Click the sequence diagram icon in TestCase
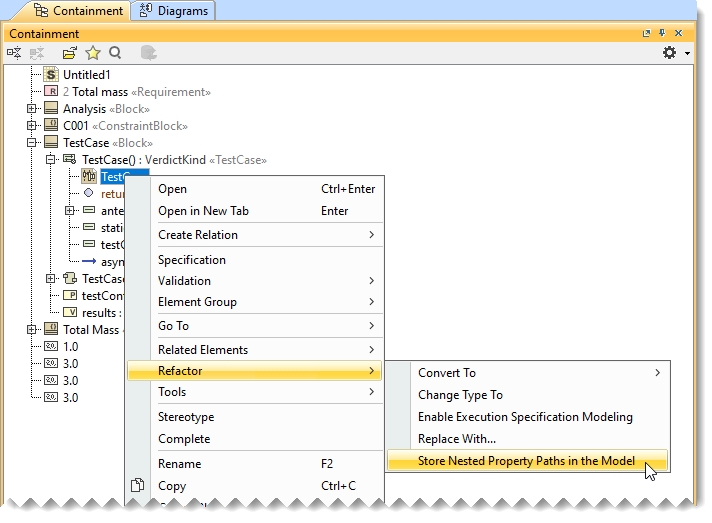This screenshot has height=523, width=712. coord(88,177)
